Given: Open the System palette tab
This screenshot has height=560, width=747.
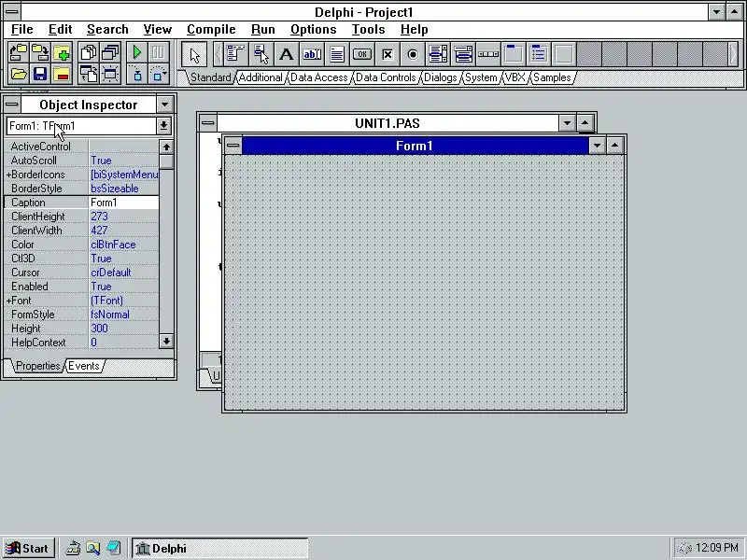Looking at the screenshot, I should (x=481, y=77).
